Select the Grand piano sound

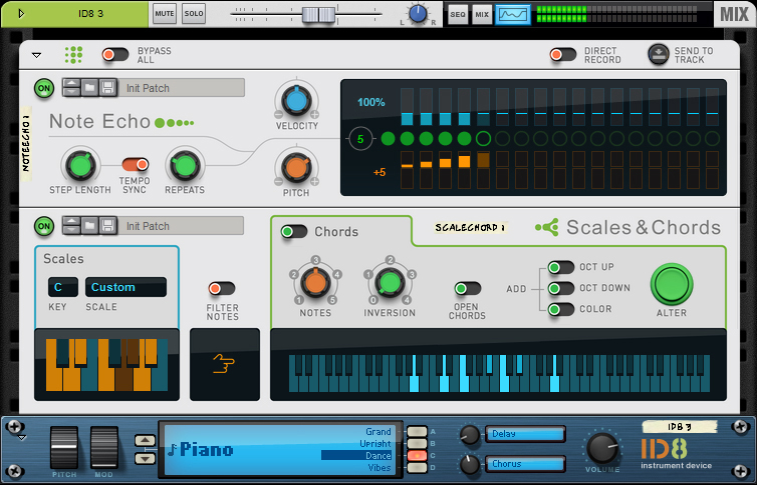(377, 432)
